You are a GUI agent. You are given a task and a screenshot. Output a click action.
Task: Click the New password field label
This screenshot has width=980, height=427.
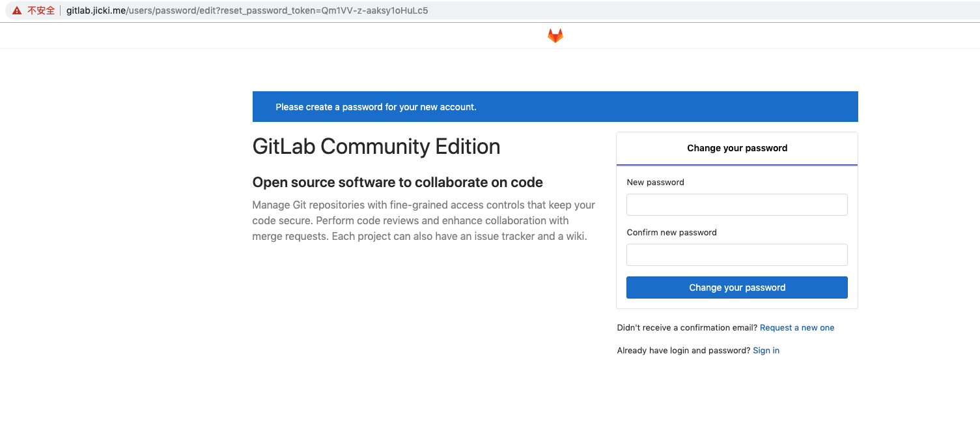point(655,182)
